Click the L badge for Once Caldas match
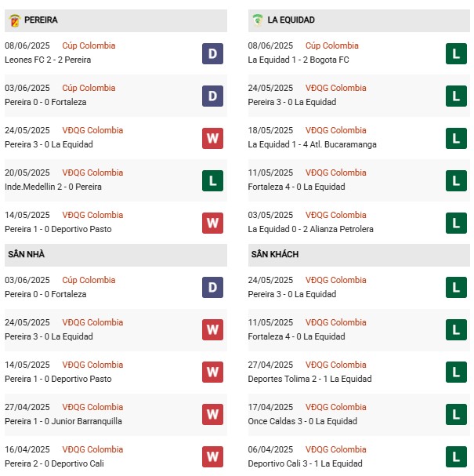474x476 pixels. tap(456, 415)
